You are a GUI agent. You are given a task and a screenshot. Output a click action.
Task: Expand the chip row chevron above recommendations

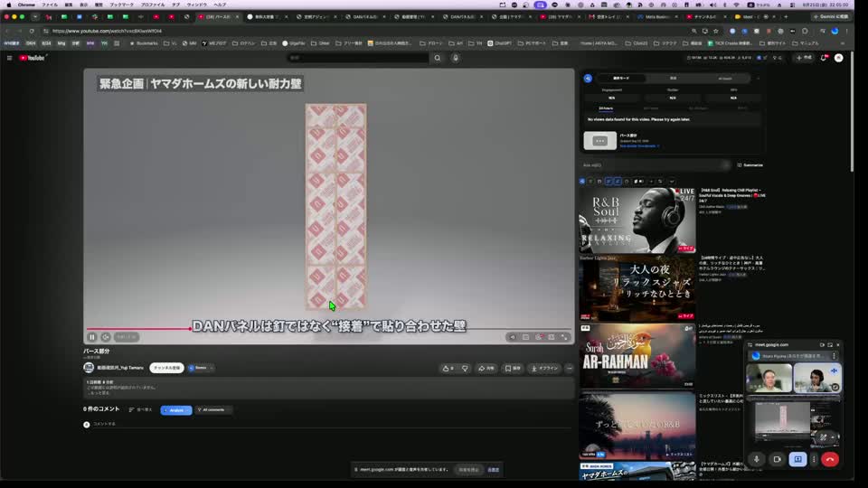672,182
